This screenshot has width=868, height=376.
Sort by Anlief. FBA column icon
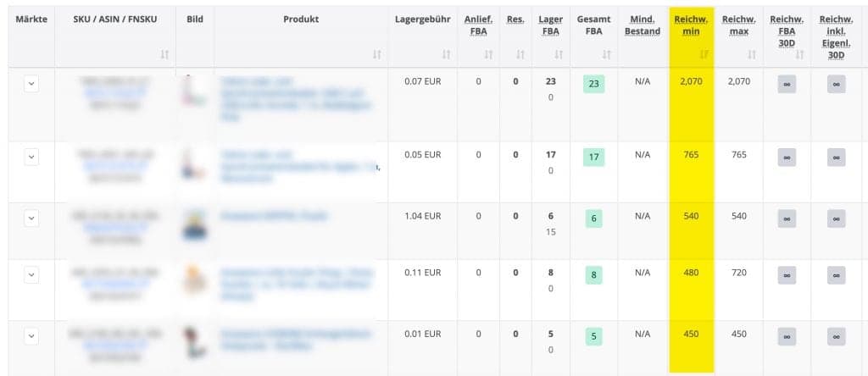pos(488,54)
